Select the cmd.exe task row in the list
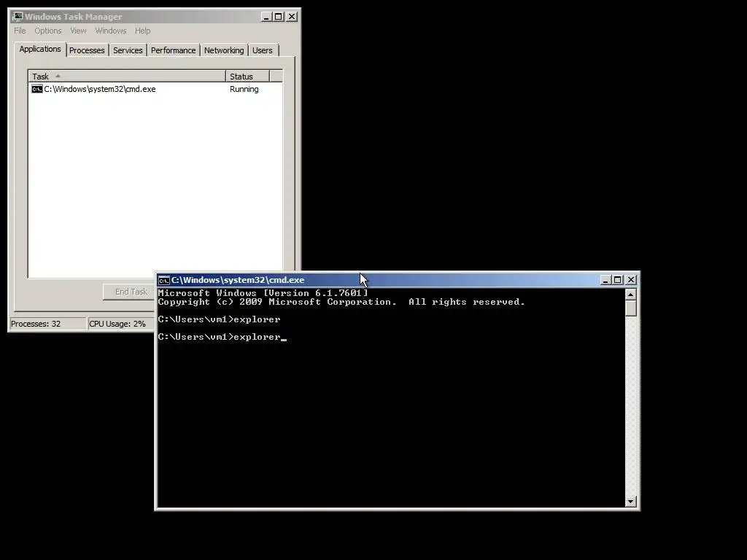The width and height of the screenshot is (747, 560). click(155, 89)
